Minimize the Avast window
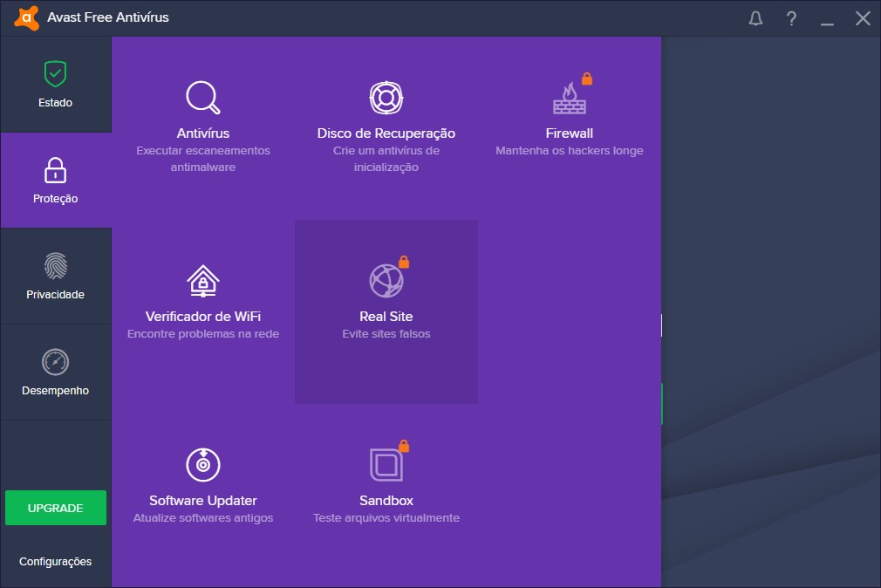 coord(827,24)
